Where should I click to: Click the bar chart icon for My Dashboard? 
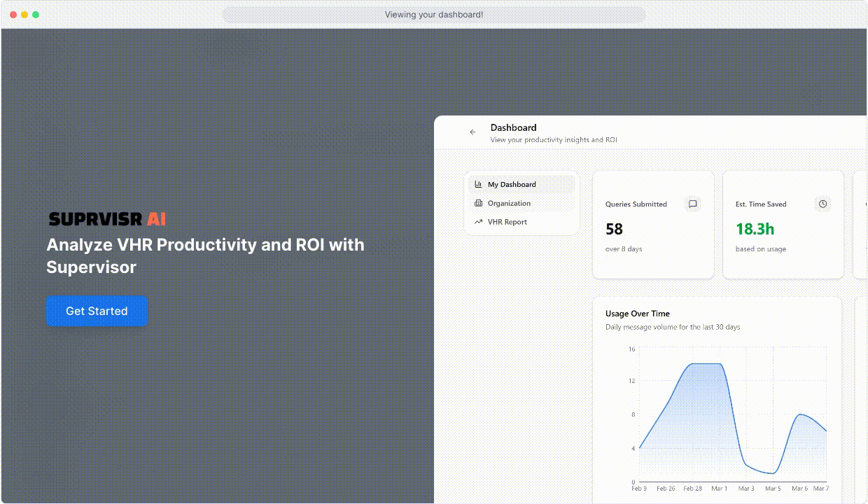[x=478, y=185]
